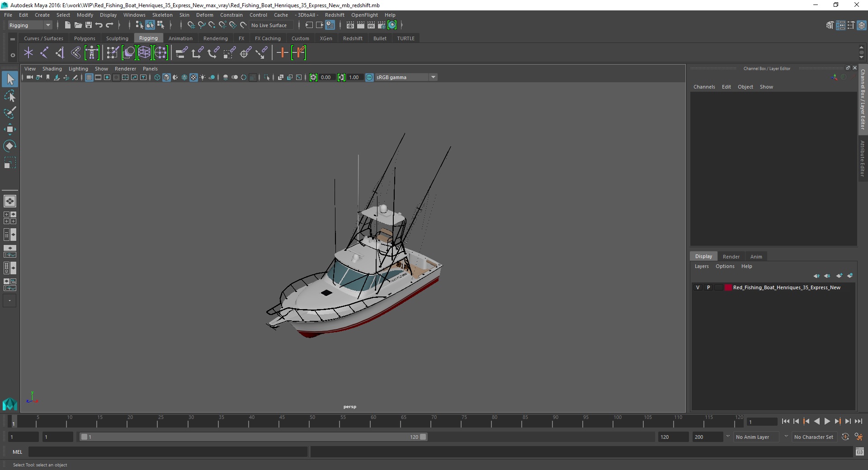Screen dimensions: 868x470
Task: Toggle V visibility of Red_Fishing_Boat layer
Action: pos(698,287)
